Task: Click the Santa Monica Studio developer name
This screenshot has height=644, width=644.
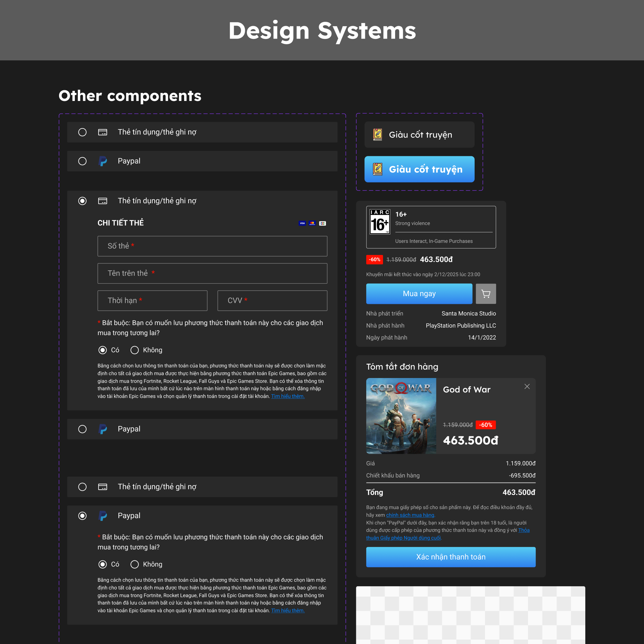Action: (469, 314)
